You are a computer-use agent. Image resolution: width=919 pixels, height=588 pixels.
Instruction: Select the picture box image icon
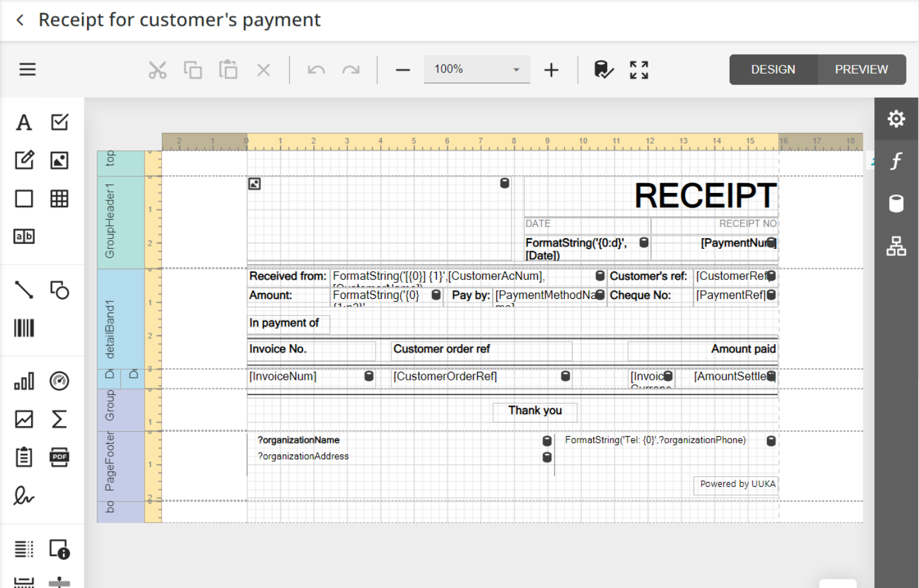click(x=255, y=184)
